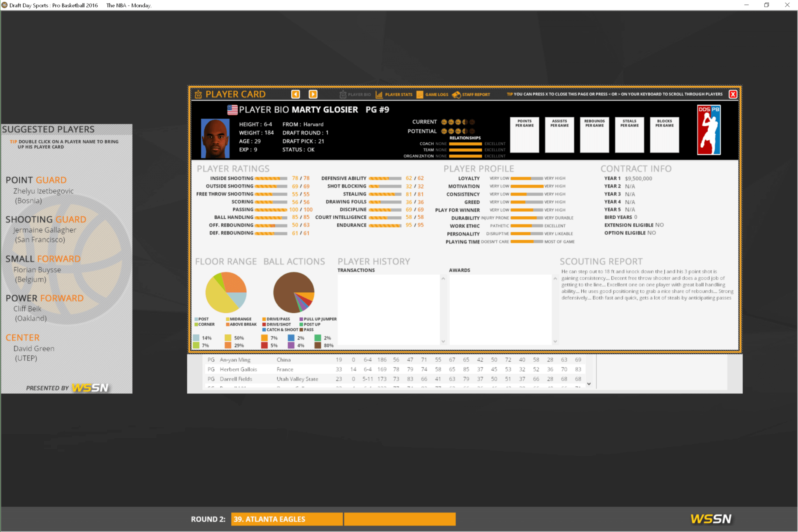Image resolution: width=798 pixels, height=532 pixels.
Task: Click the Extension Eligible NO value
Action: click(659, 225)
